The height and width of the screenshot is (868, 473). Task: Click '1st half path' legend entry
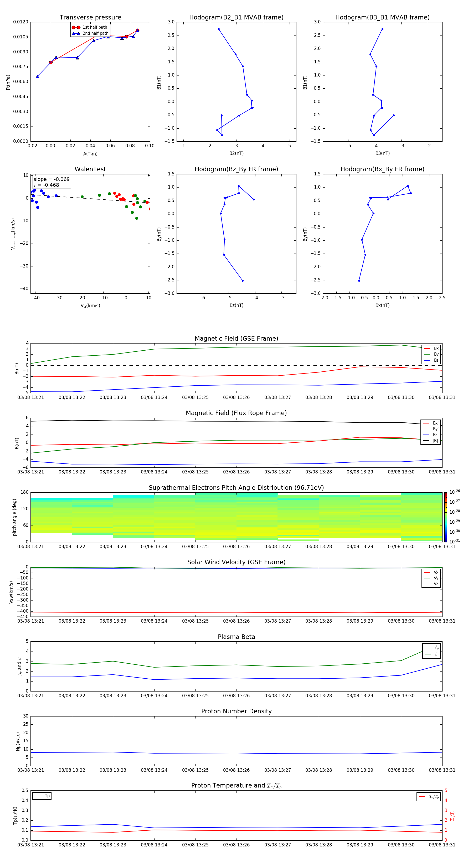click(90, 27)
